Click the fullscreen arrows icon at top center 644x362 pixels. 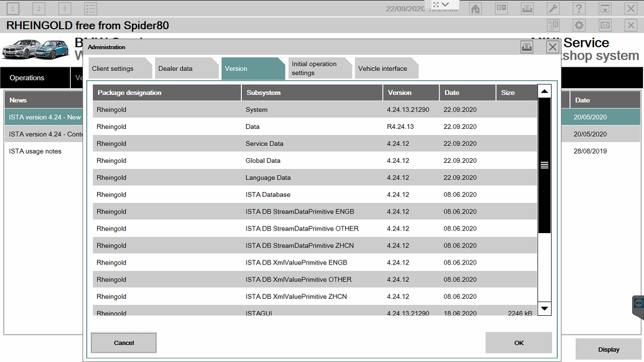coord(435,4)
